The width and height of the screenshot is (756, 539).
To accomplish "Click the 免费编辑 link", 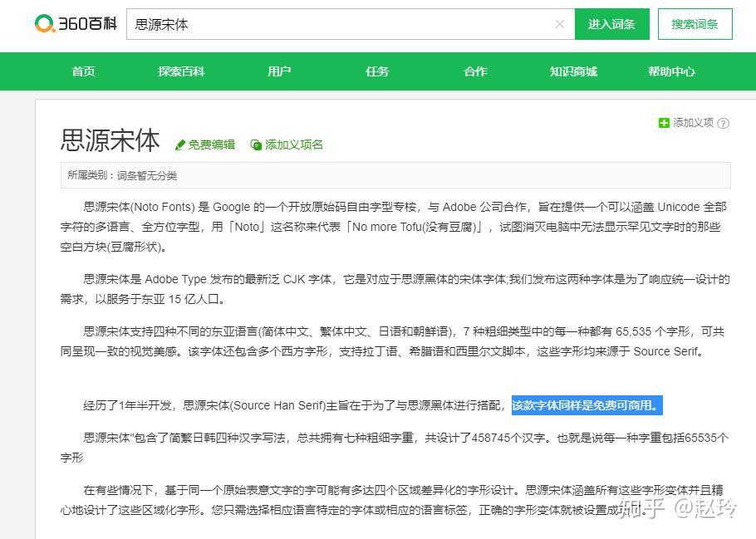I will point(211,145).
